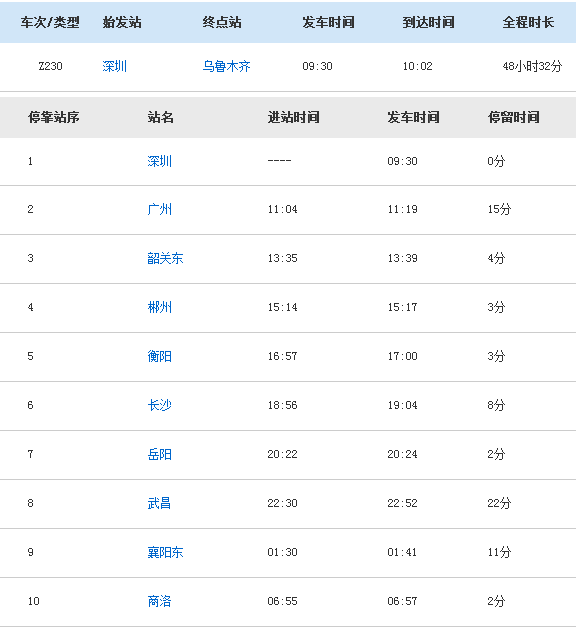Open the 郴州 station link
576x628 pixels.
click(159, 307)
